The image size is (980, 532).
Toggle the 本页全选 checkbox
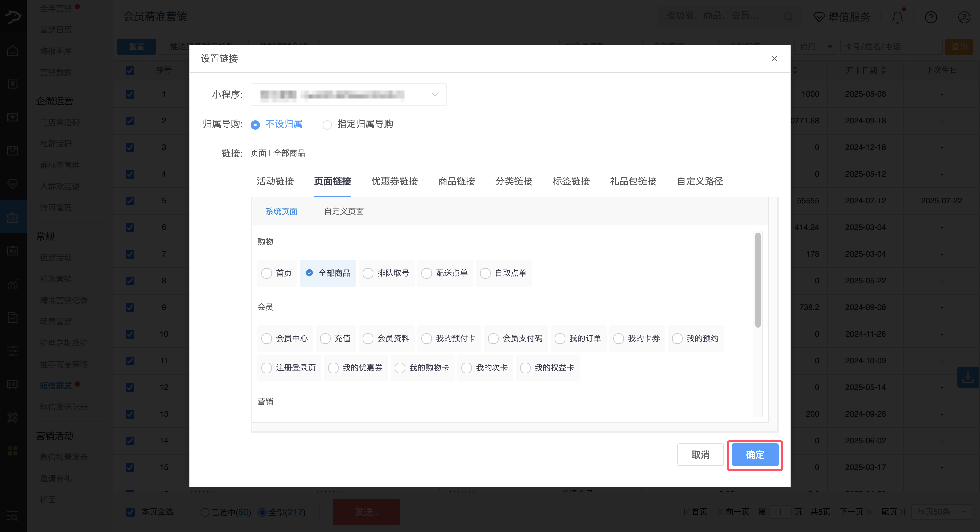pos(130,512)
